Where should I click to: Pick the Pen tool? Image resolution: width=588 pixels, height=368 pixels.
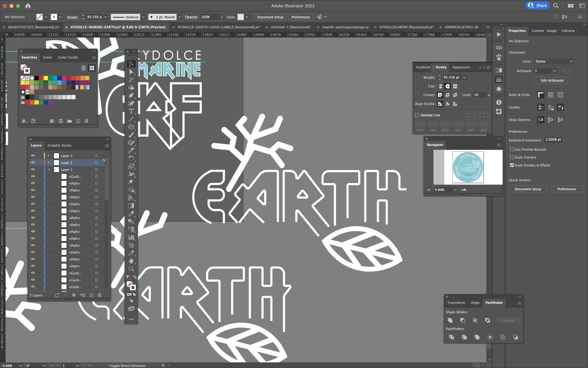pyautogui.click(x=131, y=95)
